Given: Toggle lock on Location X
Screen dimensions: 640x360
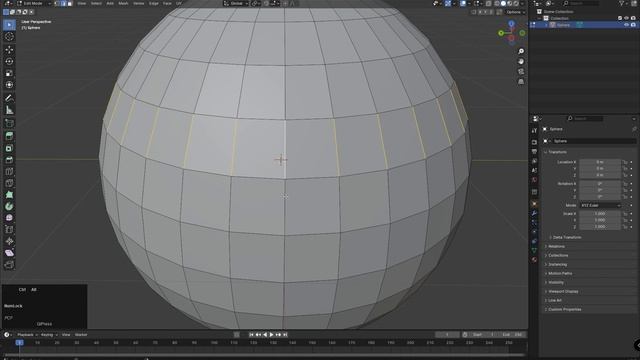Looking at the screenshot, I should (625, 162).
